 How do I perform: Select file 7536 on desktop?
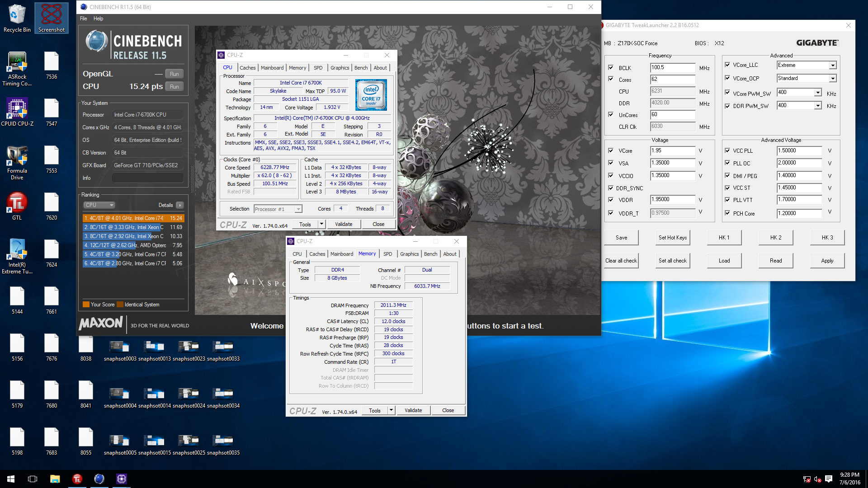pyautogui.click(x=51, y=65)
